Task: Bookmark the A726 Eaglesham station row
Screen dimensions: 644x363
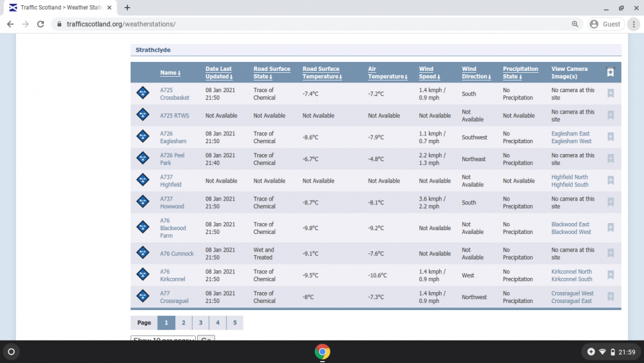Action: 611,137
